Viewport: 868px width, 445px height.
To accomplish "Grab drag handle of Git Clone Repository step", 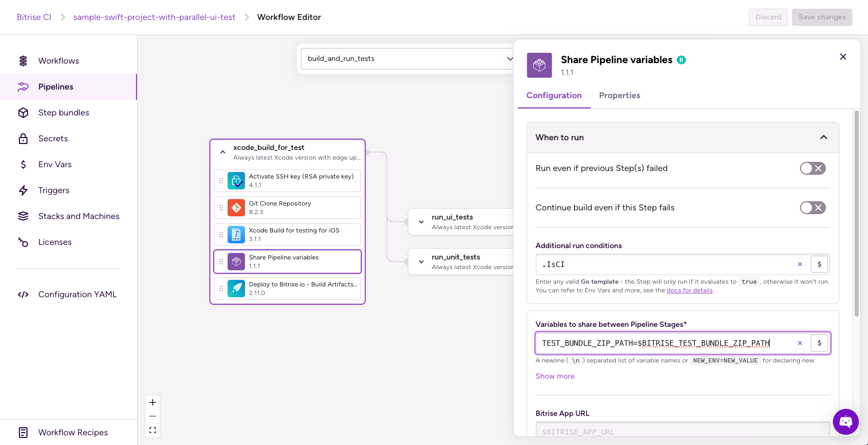I will [221, 208].
